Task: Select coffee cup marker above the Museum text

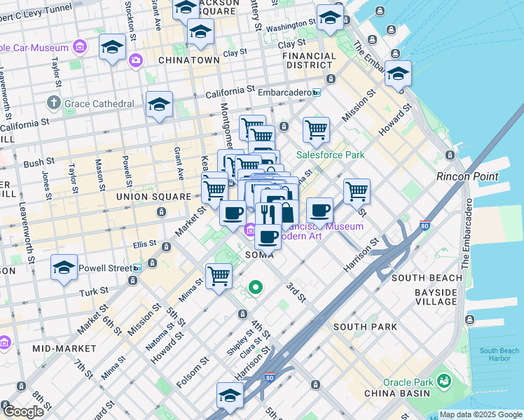Action: pos(320,213)
